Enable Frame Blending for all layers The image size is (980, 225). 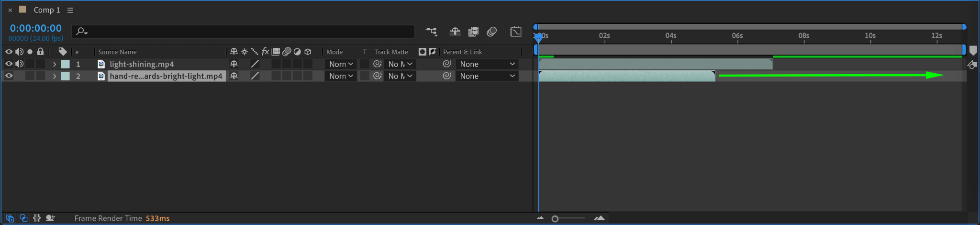tap(473, 32)
